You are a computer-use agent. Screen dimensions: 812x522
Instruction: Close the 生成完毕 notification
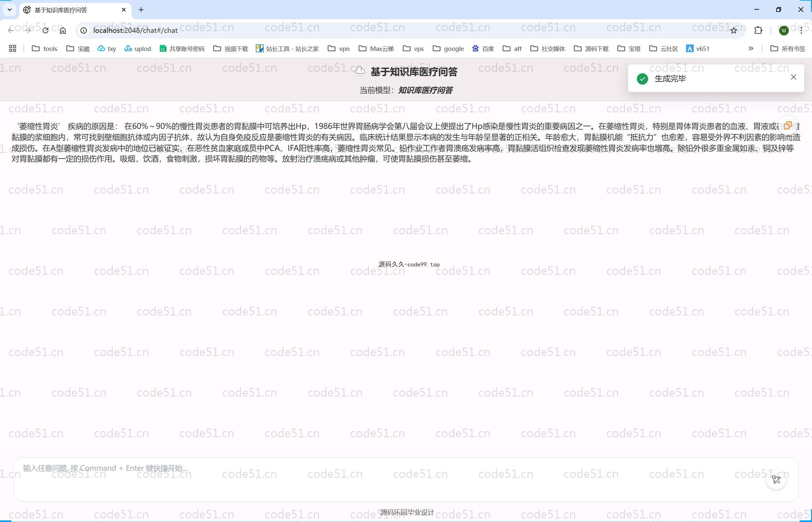793,77
